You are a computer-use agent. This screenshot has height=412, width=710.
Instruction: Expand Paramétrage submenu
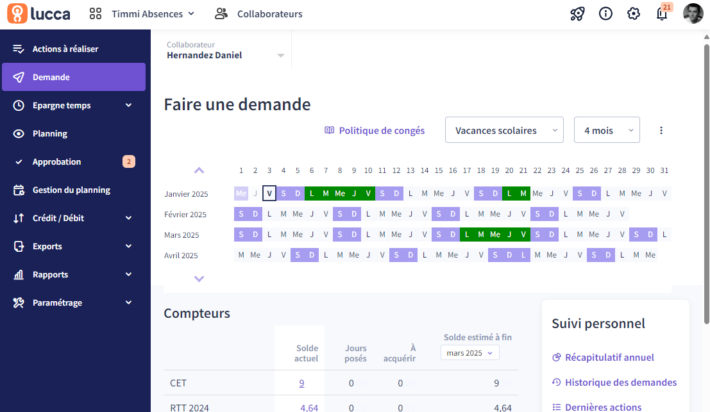[74, 303]
